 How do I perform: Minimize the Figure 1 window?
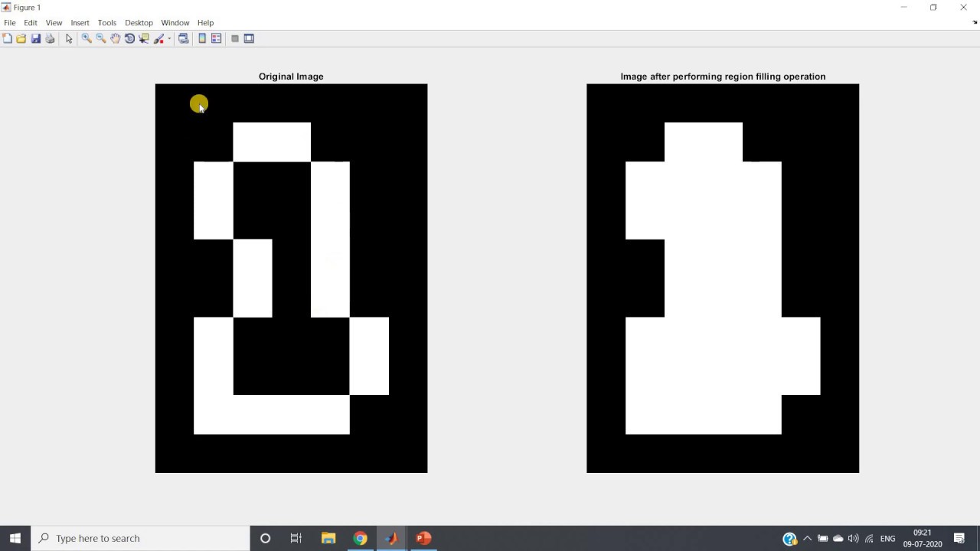[903, 7]
